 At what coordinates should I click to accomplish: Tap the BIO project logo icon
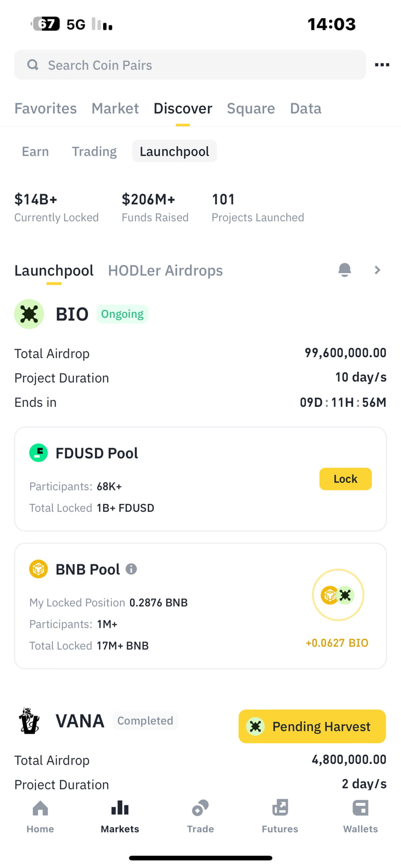(29, 314)
